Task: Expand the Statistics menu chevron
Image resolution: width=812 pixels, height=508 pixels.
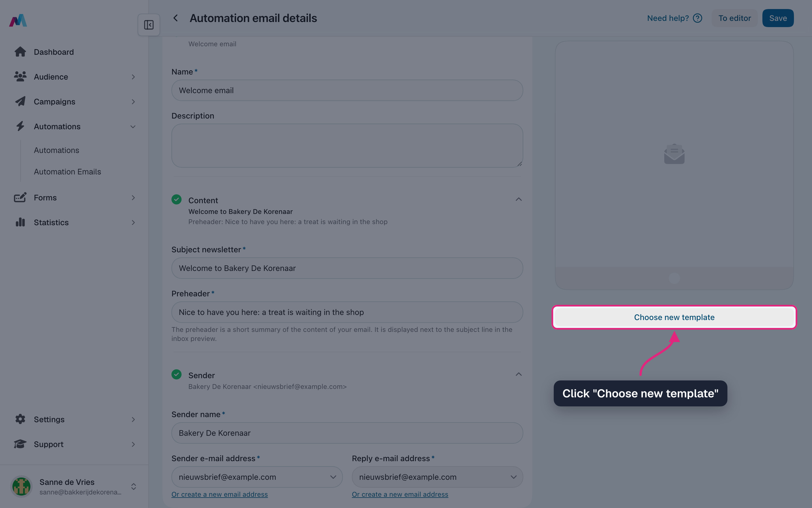Action: [x=133, y=222]
